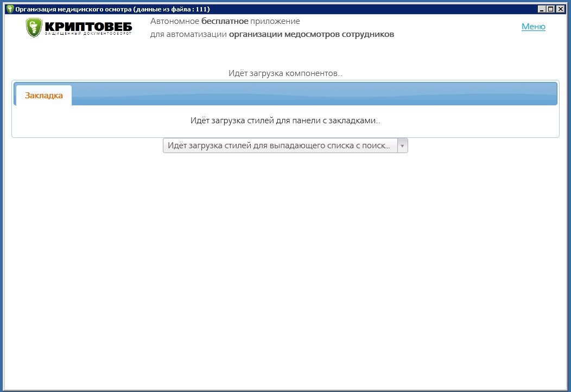
Task: Click the words 'для автоматизации' in the header
Action: pyautogui.click(x=188, y=35)
